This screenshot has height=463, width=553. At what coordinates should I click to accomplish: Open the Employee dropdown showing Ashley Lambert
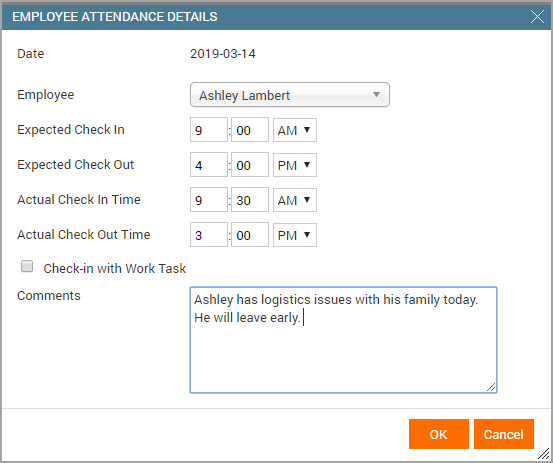click(290, 95)
